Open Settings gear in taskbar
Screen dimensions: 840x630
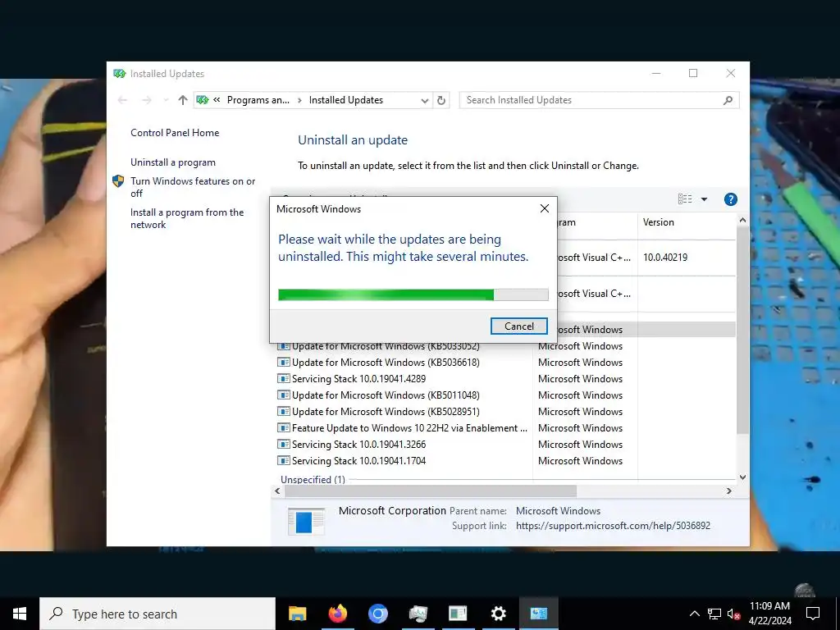pos(498,614)
